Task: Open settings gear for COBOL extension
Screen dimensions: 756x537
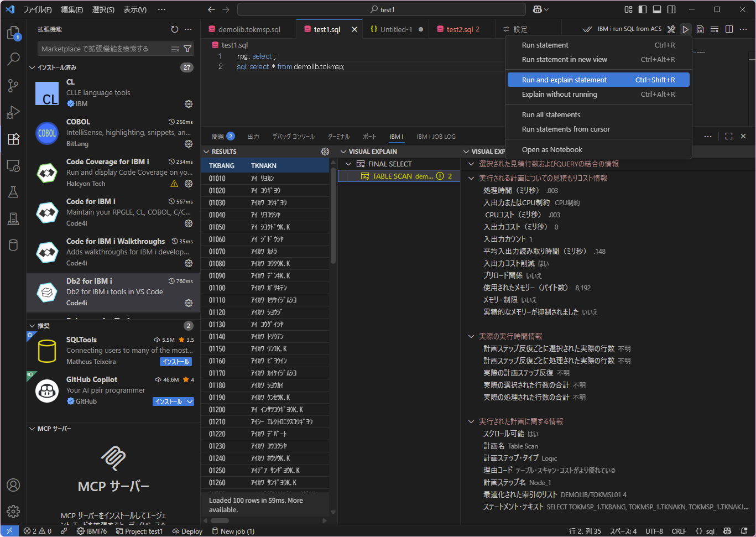Action: coord(189,144)
